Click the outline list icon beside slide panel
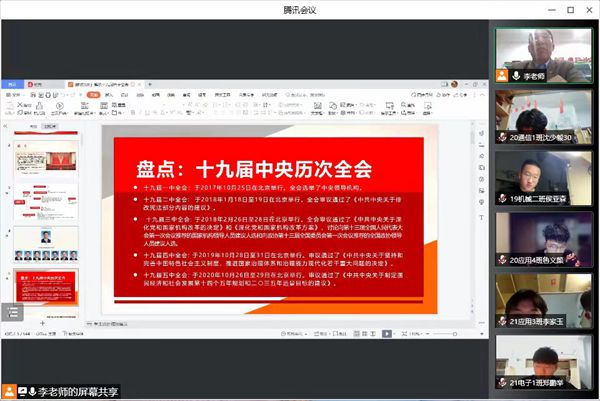 coord(11,312)
